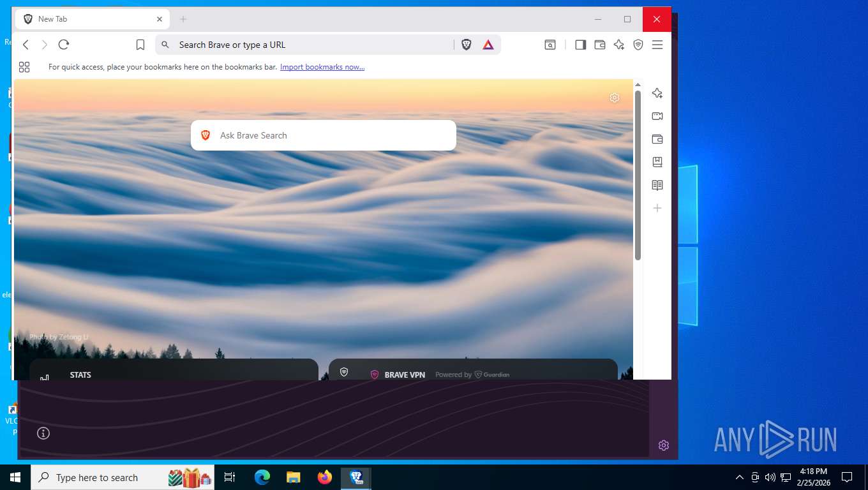Click the Brave Shields lion icon
This screenshot has width=868, height=490.
point(467,45)
